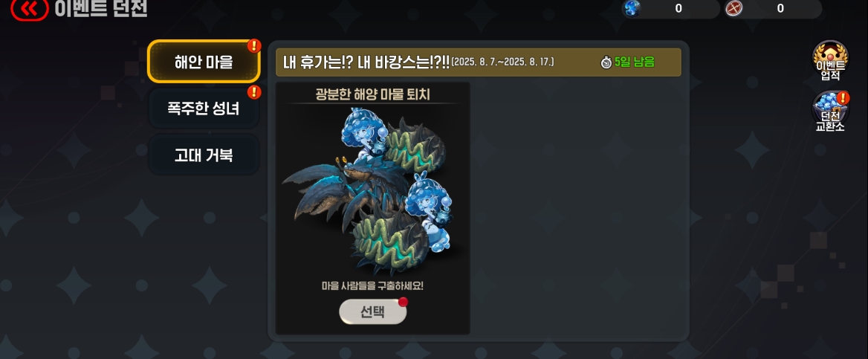Click the alert badge on 폭주한 성녀 tab
Image resolution: width=868 pixels, height=359 pixels.
[253, 92]
